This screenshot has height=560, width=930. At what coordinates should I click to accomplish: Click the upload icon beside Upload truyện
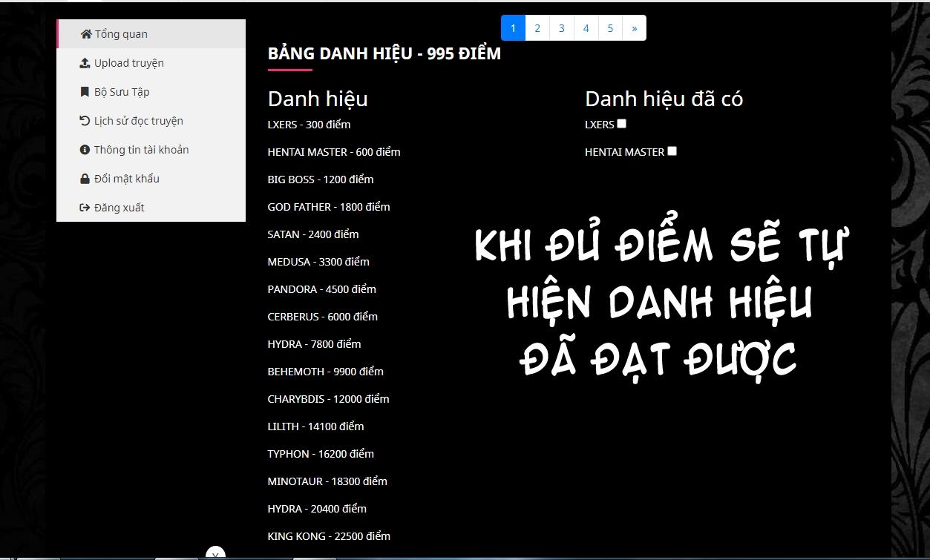tap(85, 63)
